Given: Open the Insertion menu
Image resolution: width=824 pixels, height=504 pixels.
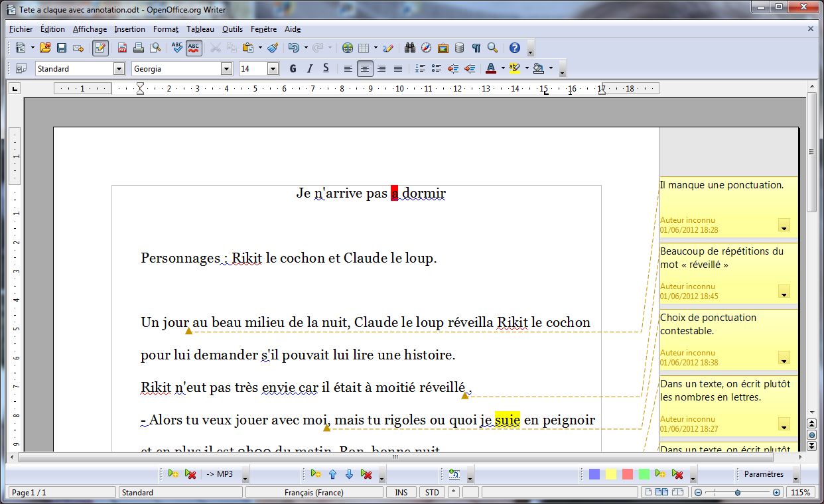Looking at the screenshot, I should (129, 29).
